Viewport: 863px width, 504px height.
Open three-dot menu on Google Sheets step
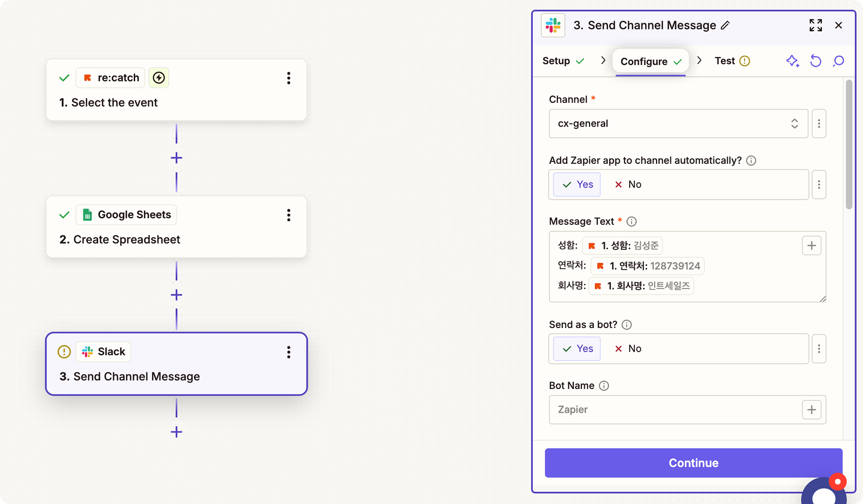click(x=289, y=215)
